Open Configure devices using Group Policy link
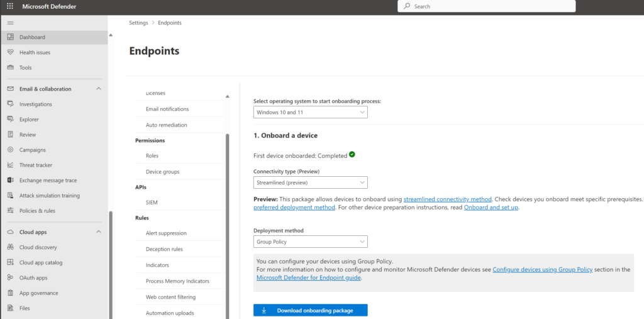Viewport: 644px width, 319px height. (x=543, y=269)
